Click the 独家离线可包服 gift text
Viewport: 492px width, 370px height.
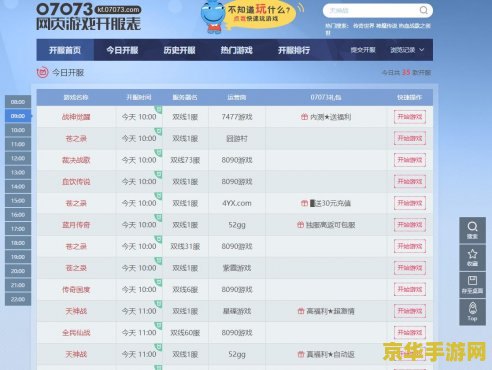coord(330,225)
